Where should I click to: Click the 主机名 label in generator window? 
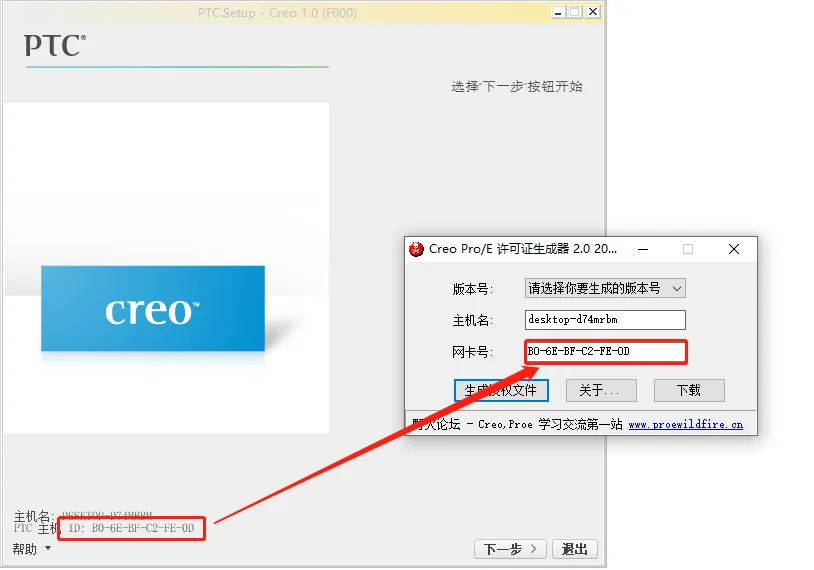472,321
